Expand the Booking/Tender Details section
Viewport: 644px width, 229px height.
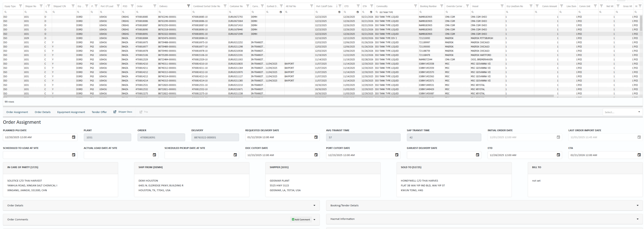637,206
